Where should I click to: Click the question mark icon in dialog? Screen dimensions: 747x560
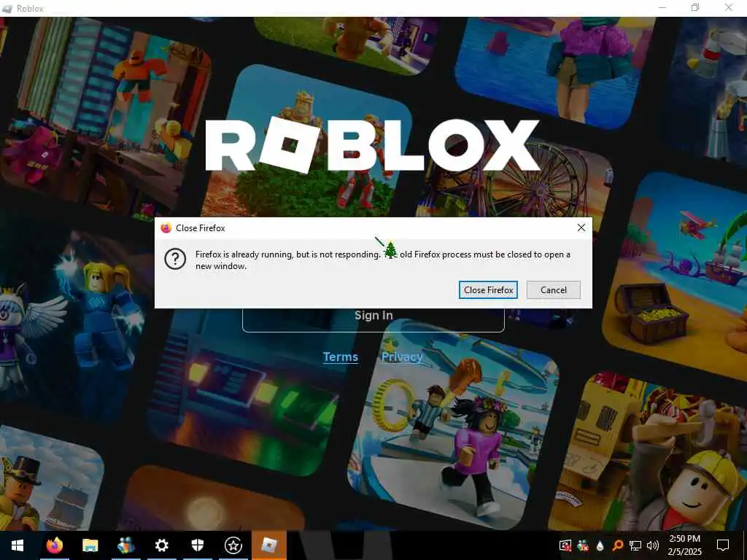175,260
